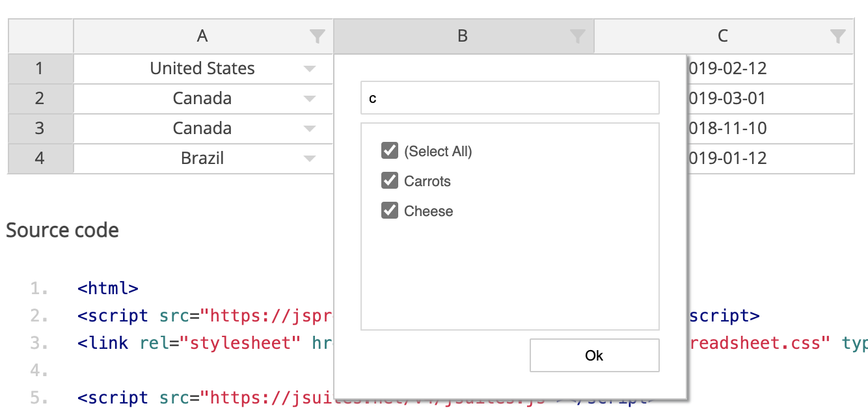Select the entire column A header

(x=202, y=36)
